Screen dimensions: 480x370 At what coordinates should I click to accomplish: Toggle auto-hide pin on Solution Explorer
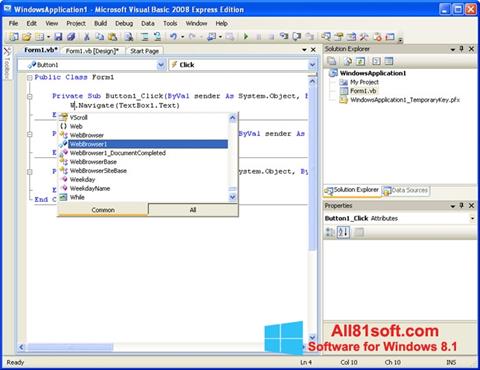point(462,49)
